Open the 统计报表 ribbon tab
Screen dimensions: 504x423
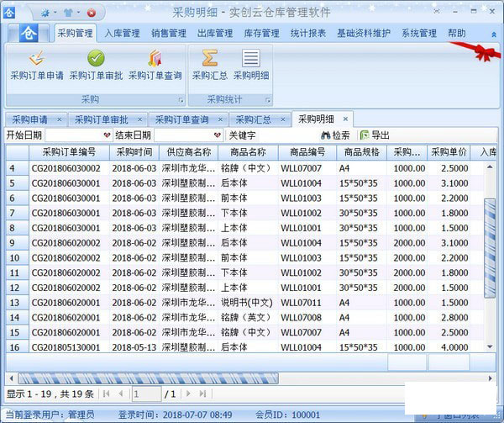click(x=307, y=34)
